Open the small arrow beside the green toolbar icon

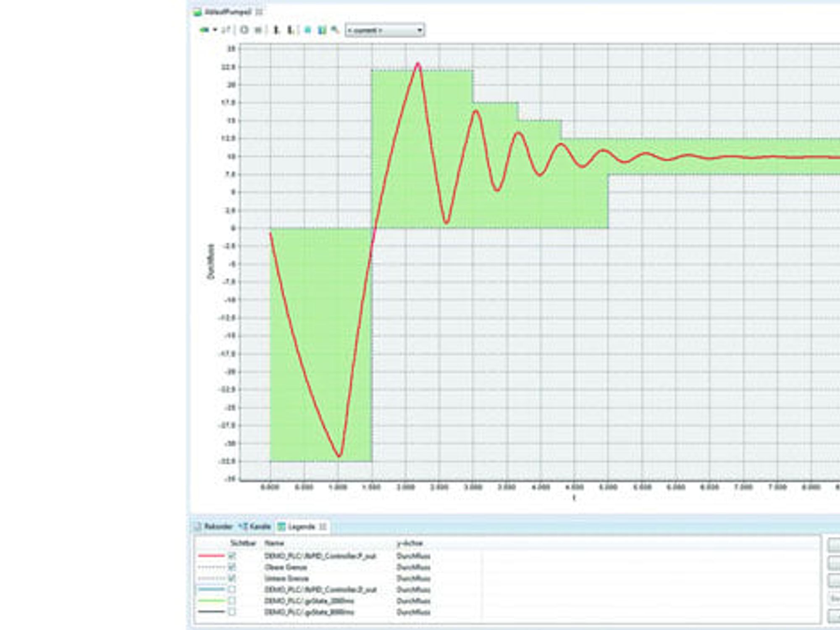click(215, 30)
